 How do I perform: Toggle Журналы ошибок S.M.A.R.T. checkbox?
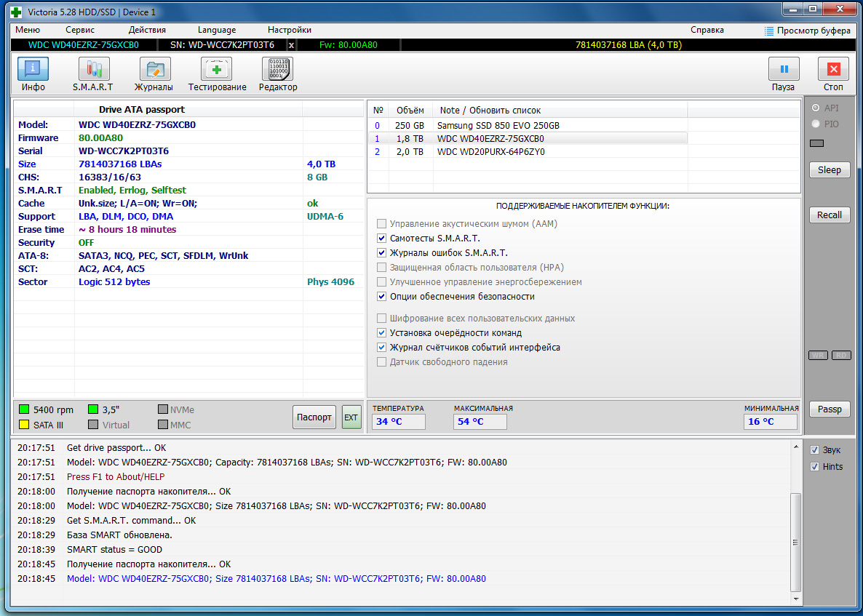(381, 253)
